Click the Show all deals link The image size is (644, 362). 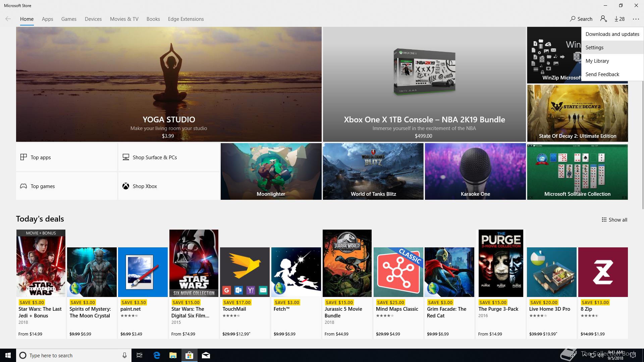click(614, 220)
